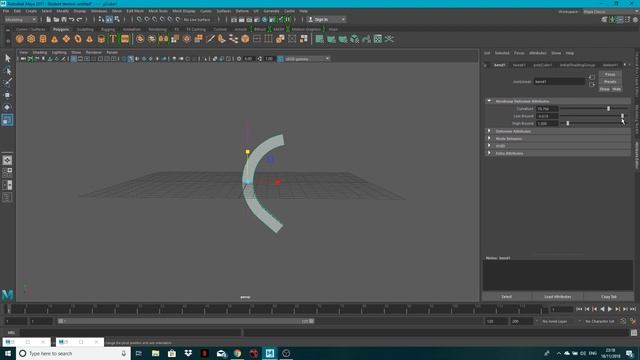Toggle the view transform color management button
This screenshot has width=640, height=360.
280,59
